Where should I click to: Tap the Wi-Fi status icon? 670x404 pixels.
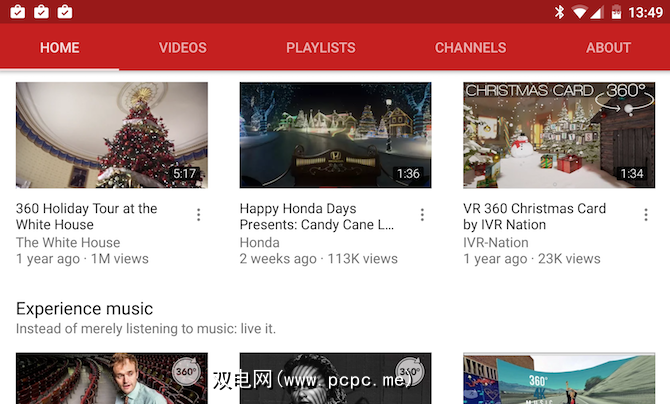point(579,12)
